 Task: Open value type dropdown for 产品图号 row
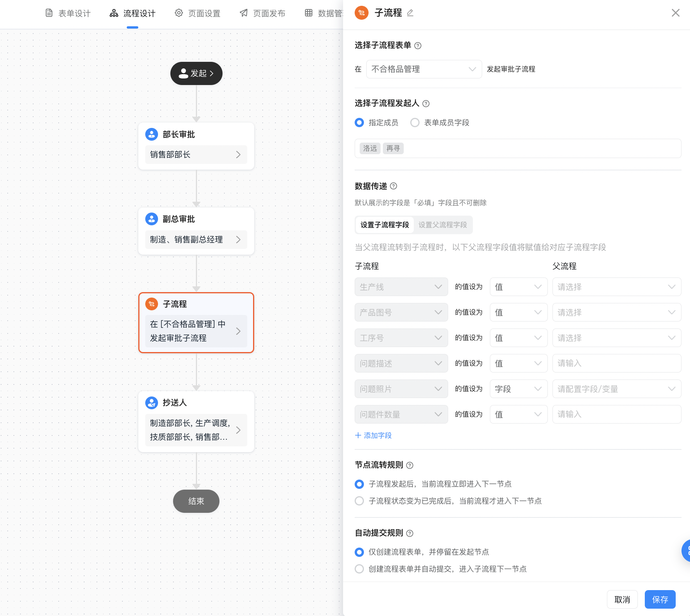[x=518, y=312]
